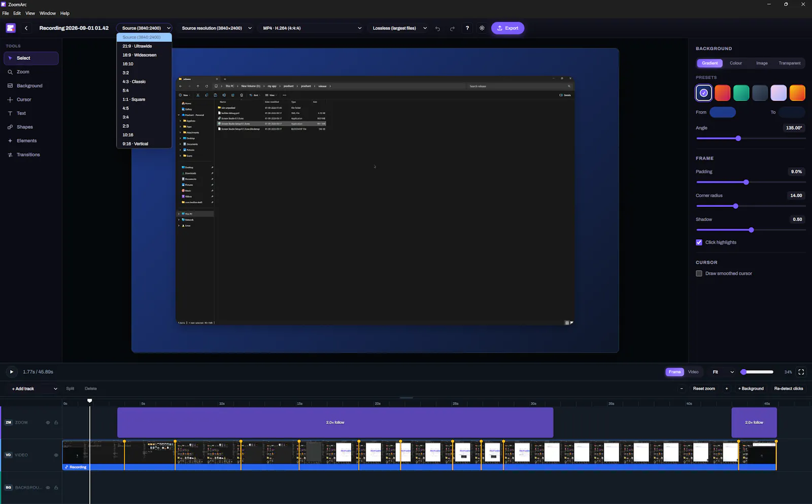Screen dimensions: 812x504
Task: Play the recording preview
Action: (x=11, y=372)
